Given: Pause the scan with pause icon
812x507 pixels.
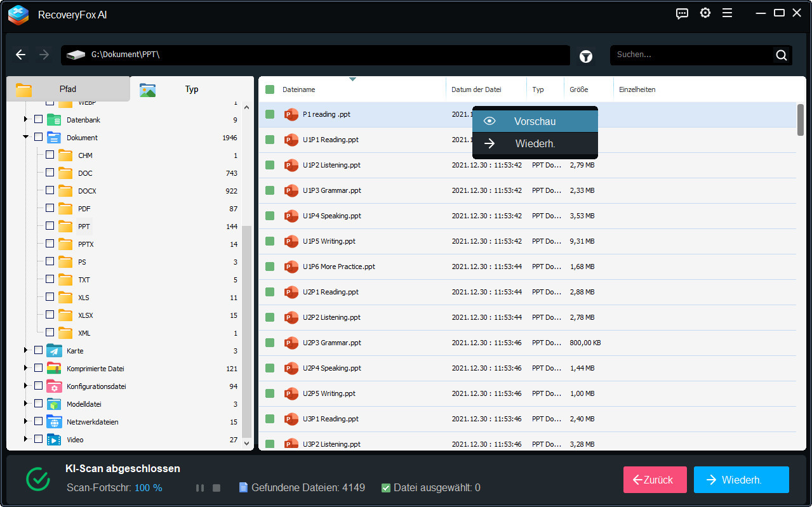Looking at the screenshot, I should [200, 488].
